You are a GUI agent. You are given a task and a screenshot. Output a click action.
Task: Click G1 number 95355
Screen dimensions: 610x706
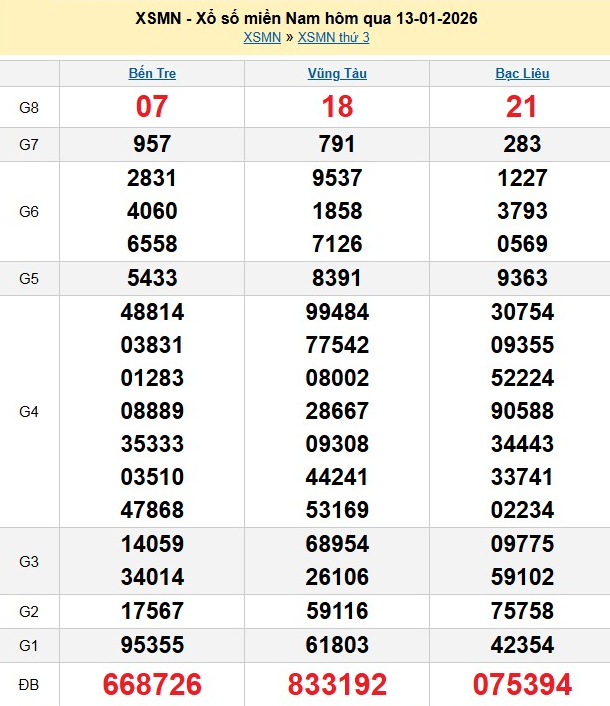[152, 645]
